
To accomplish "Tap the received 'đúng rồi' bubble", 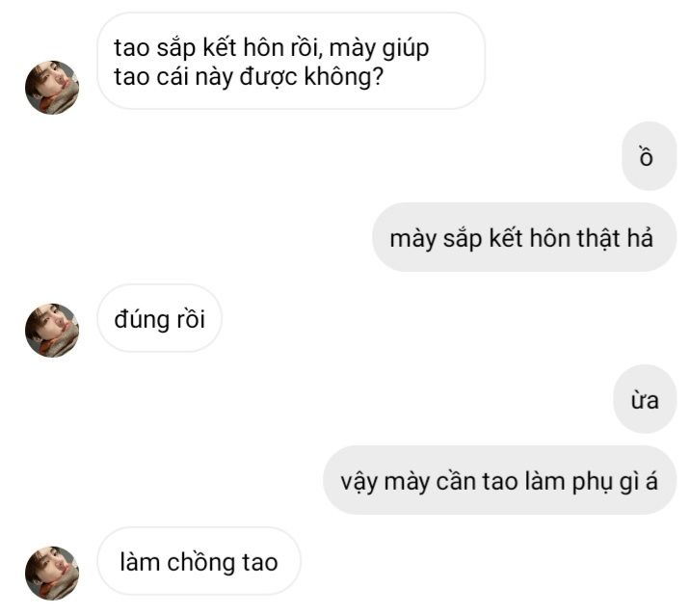I will click(160, 318).
